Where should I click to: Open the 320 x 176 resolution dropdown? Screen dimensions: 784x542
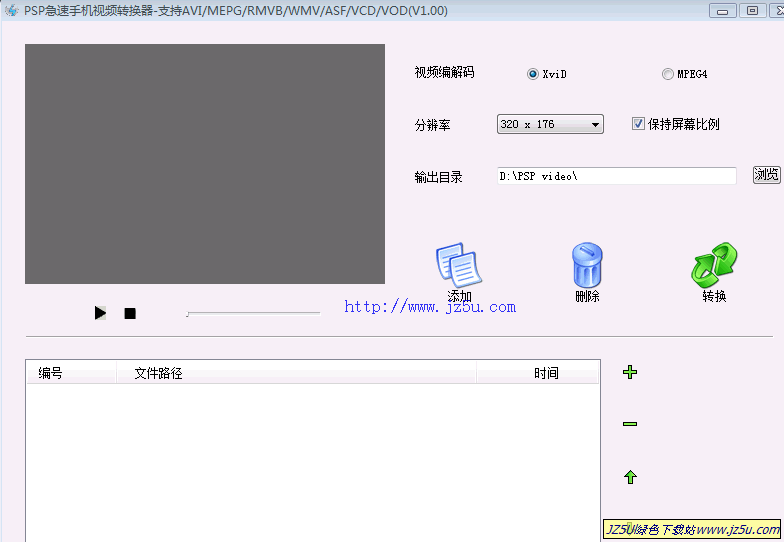550,124
